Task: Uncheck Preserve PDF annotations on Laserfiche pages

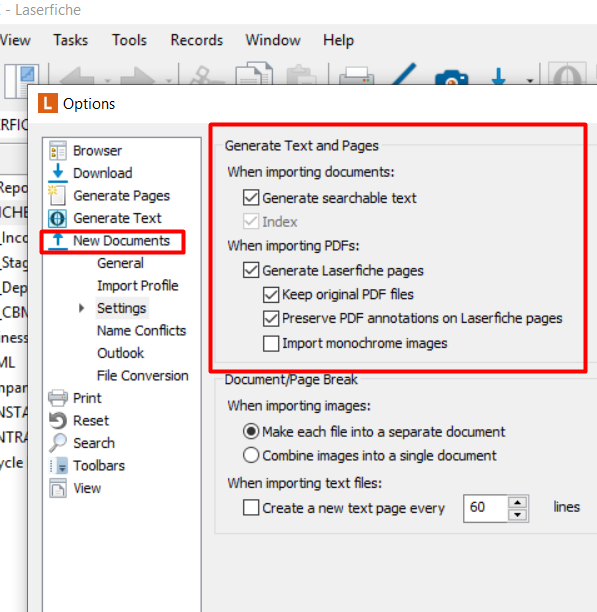Action: point(271,318)
